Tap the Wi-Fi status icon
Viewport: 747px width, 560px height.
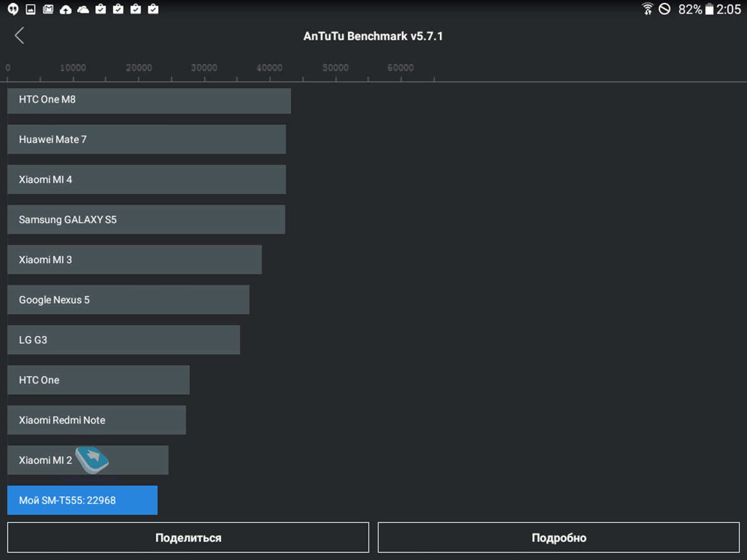click(647, 9)
